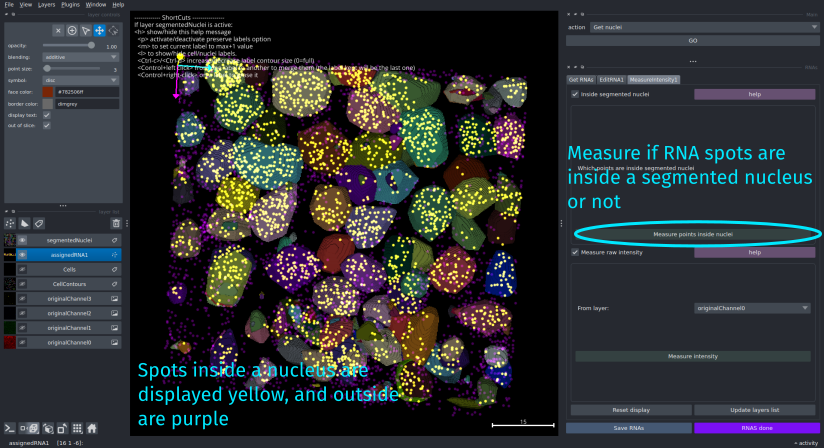Hide the segmentedNuclei layer
Screen dimensions: 824x448
click(x=23, y=241)
